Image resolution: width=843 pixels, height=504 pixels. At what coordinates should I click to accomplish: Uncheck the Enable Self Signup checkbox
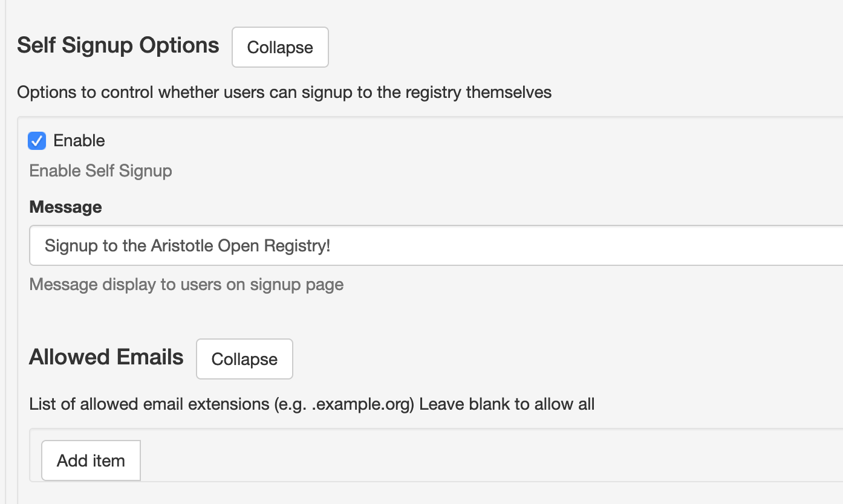37,141
